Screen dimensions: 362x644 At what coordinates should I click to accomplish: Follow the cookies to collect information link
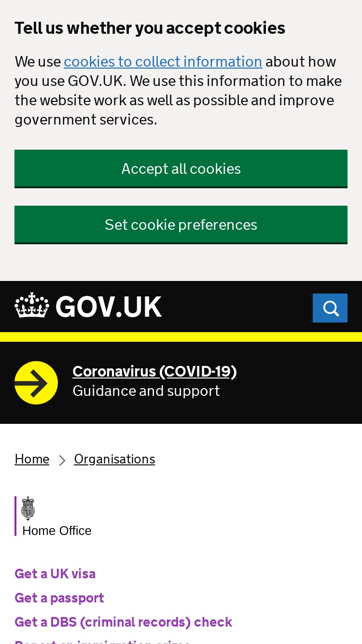point(163,62)
